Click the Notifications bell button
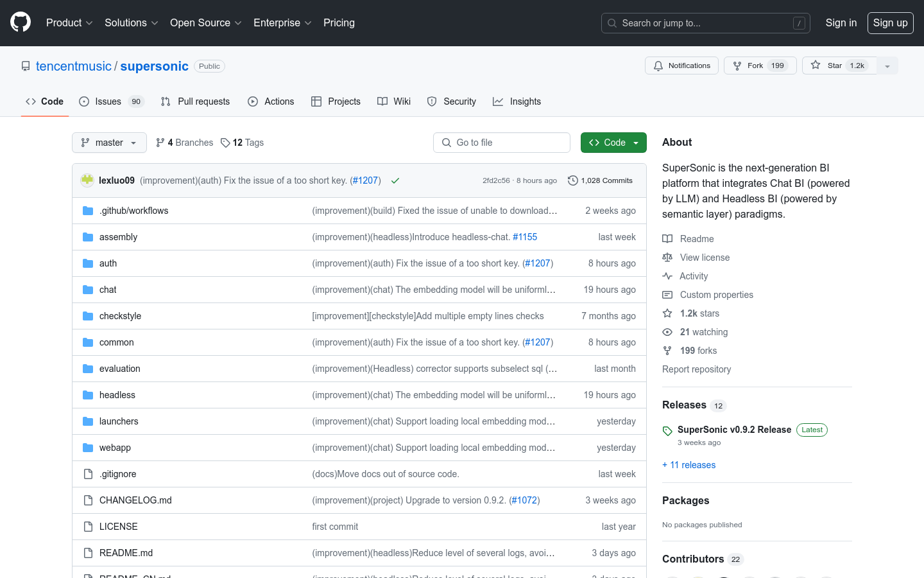Viewport: 924px width, 578px height. click(682, 66)
